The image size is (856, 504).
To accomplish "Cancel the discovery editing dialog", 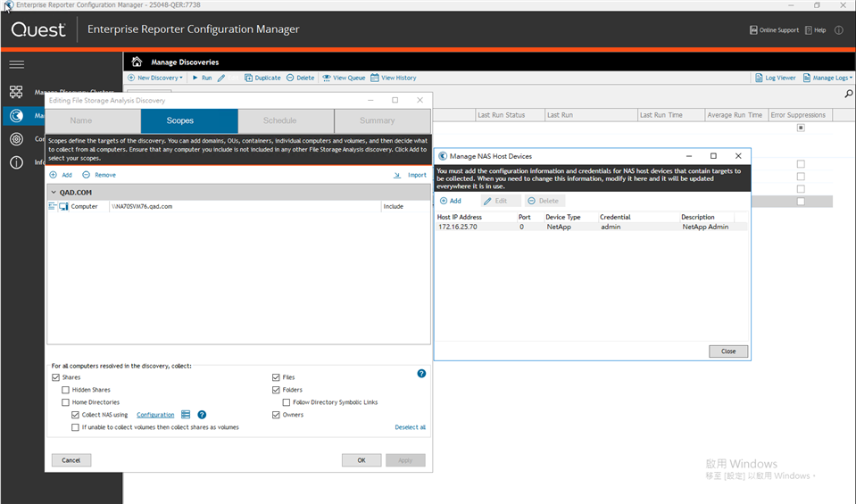I will pos(71,460).
